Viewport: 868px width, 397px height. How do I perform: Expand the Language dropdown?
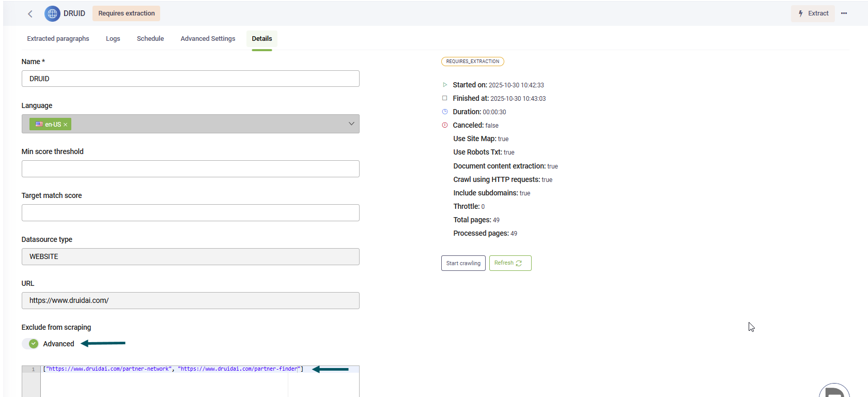351,124
